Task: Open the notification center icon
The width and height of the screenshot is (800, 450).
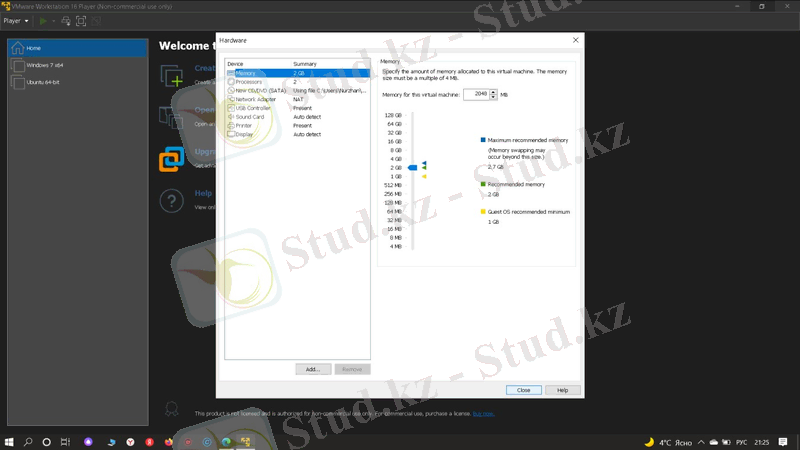Action: click(x=783, y=442)
